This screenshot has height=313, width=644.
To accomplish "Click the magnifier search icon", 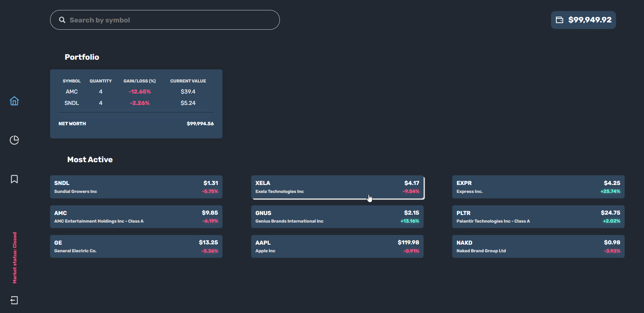I will pyautogui.click(x=62, y=20).
